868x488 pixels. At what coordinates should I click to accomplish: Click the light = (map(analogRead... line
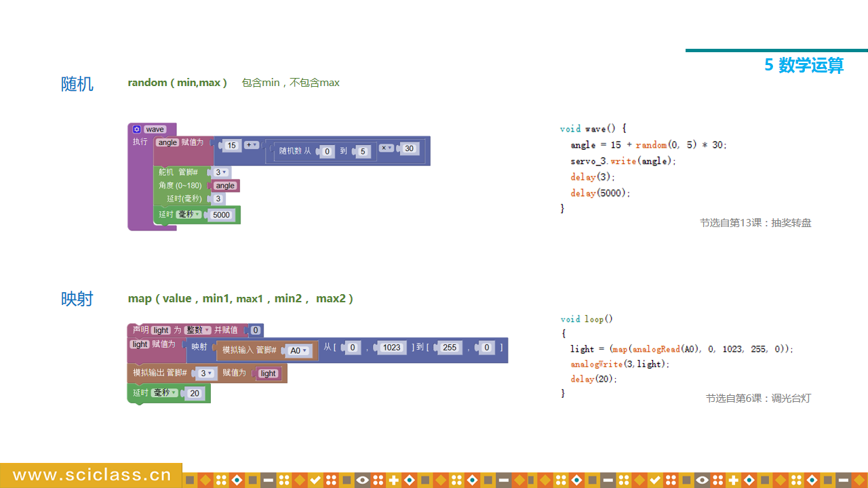coord(682,349)
